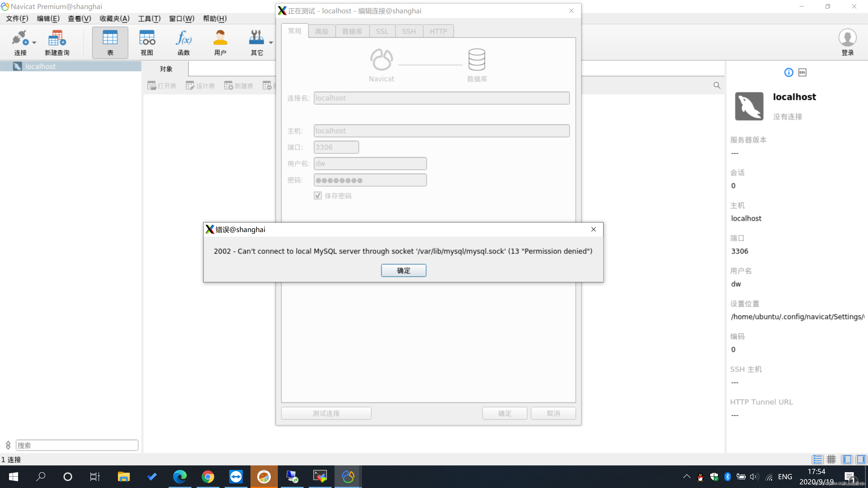This screenshot has width=868, height=488.
Task: Open Windows search on the taskbar
Action: (x=41, y=477)
